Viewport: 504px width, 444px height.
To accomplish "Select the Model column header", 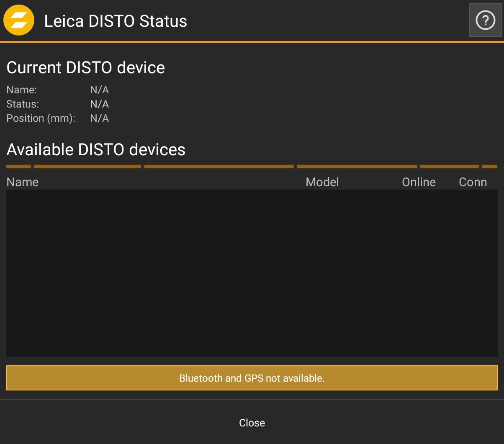I will pyautogui.click(x=322, y=182).
